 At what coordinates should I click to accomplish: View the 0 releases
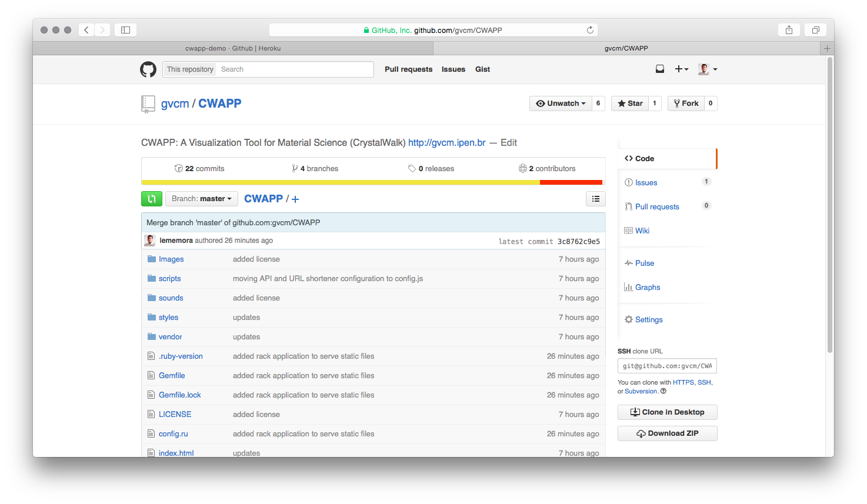coord(431,168)
